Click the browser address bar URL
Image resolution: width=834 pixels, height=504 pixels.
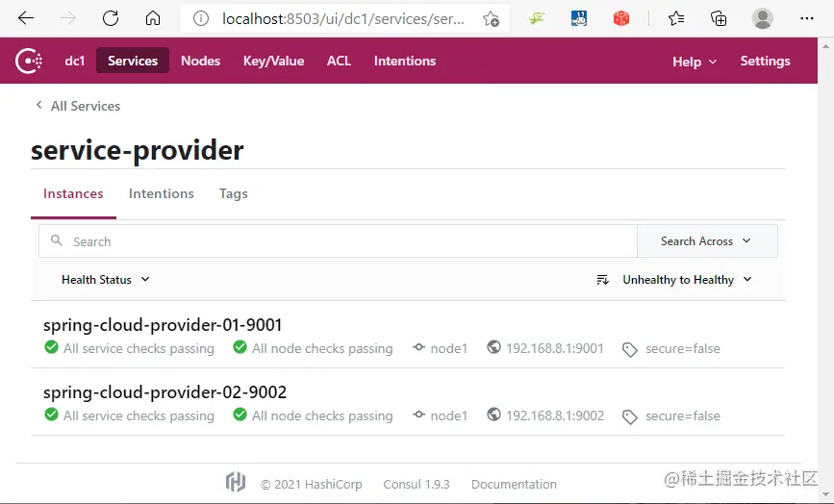point(343,19)
